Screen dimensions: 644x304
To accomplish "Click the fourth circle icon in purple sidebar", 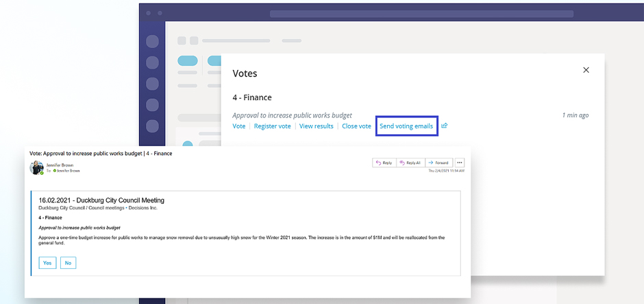I will coord(152,106).
